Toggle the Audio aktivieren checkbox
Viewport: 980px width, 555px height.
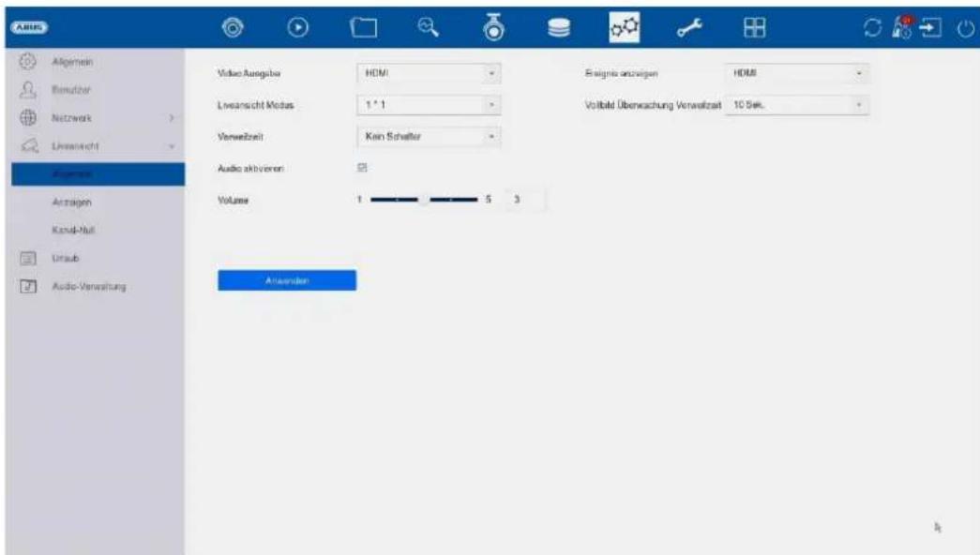[362, 168]
